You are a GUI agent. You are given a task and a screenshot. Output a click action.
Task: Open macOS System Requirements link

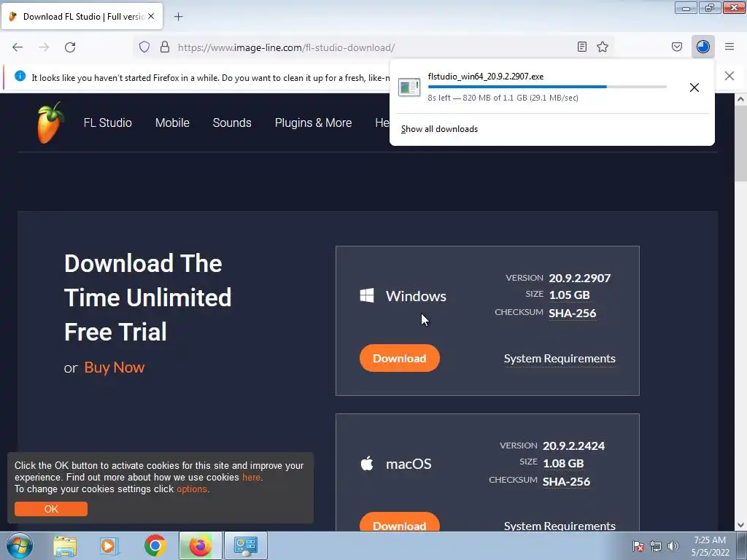pyautogui.click(x=560, y=526)
